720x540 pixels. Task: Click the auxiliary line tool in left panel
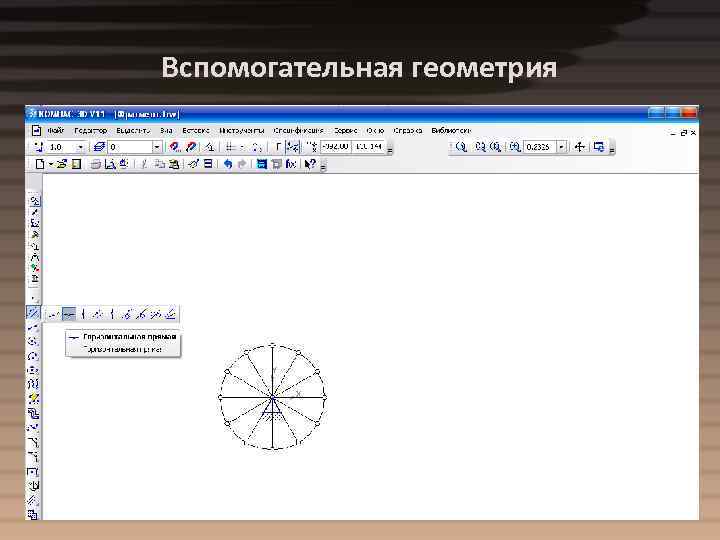pos(33,313)
